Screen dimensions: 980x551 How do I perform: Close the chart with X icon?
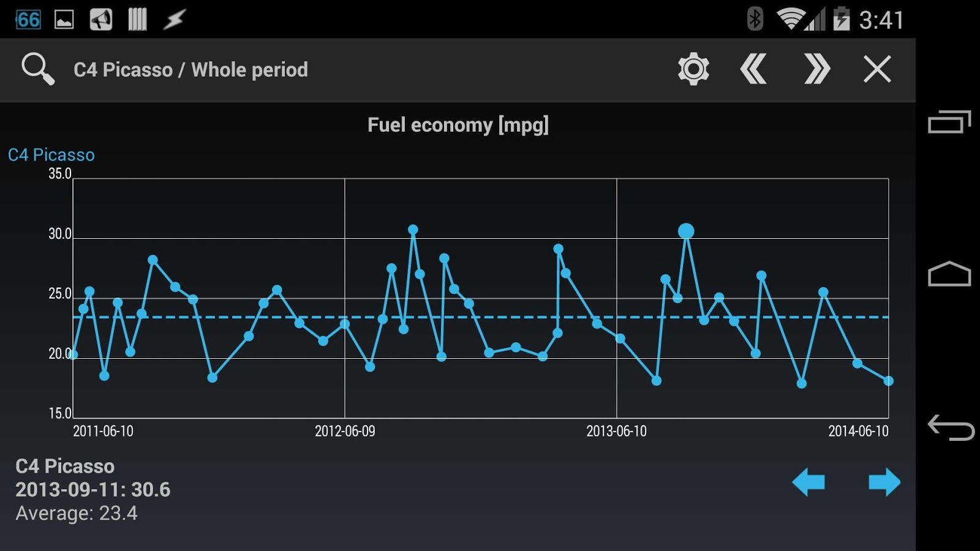877,69
